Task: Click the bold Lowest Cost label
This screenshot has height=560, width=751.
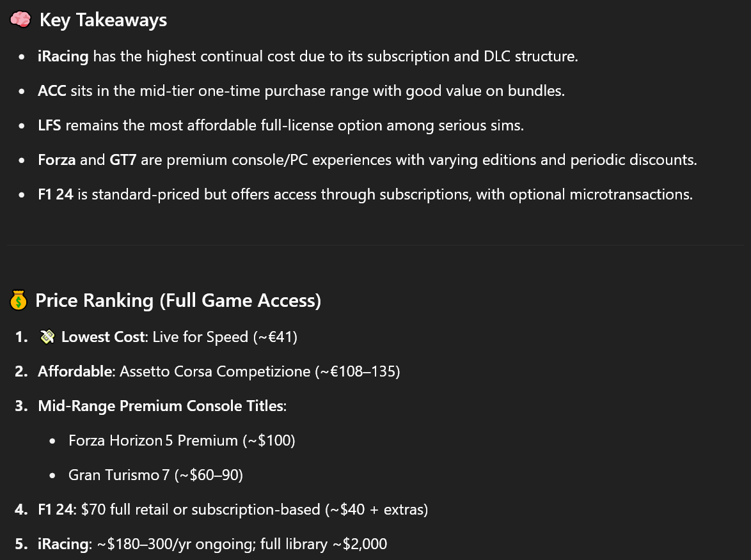Action: pyautogui.click(x=104, y=337)
